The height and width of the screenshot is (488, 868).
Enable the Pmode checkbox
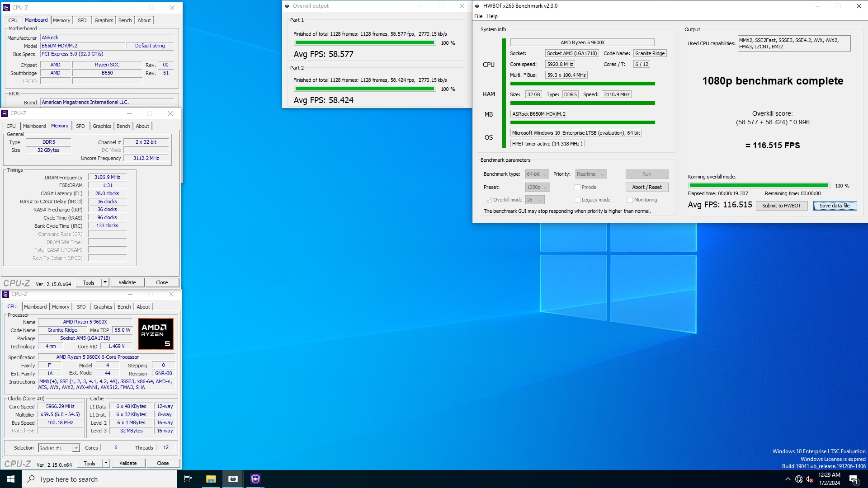tap(577, 187)
